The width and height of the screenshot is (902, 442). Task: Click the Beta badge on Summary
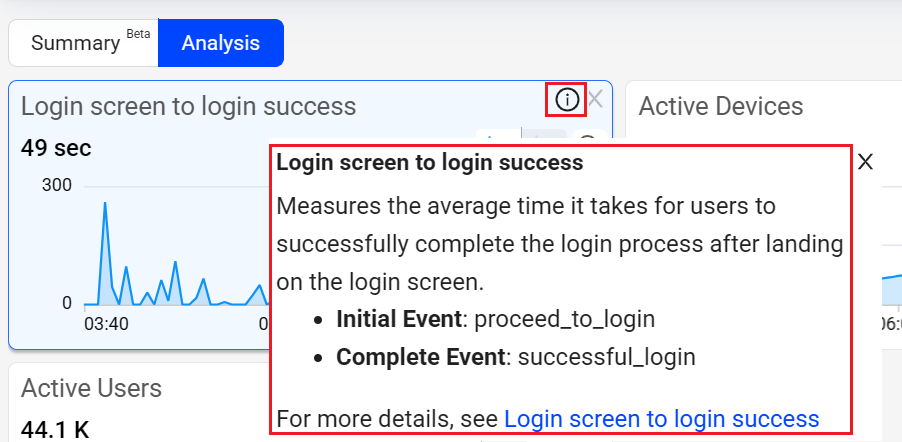coord(138,34)
